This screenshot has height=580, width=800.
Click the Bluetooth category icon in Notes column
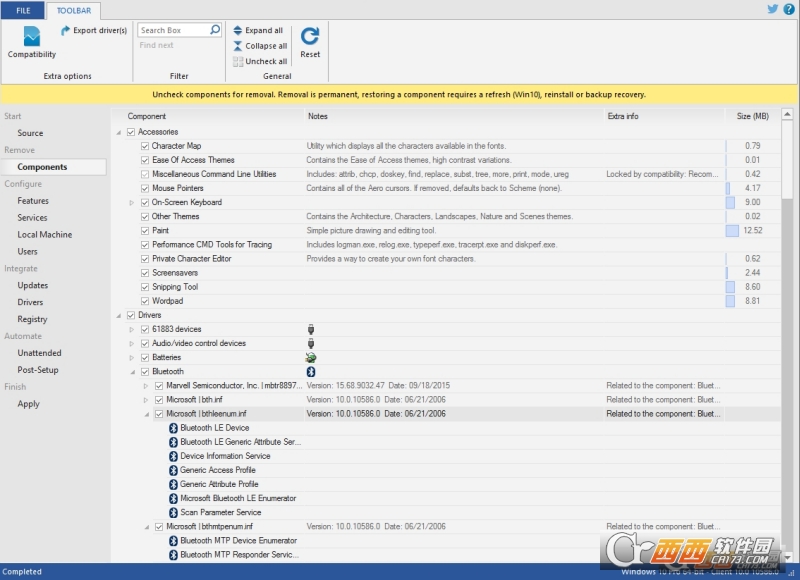pyautogui.click(x=311, y=372)
